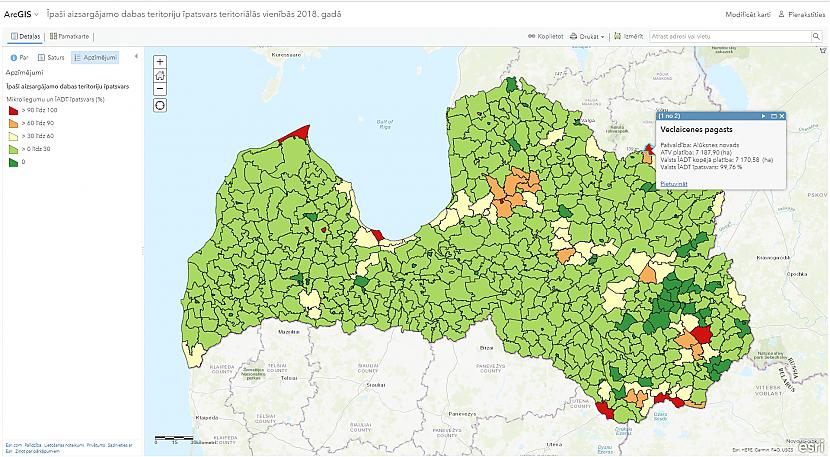Click the light green > 0 līdz 30 swatch

(x=13, y=149)
